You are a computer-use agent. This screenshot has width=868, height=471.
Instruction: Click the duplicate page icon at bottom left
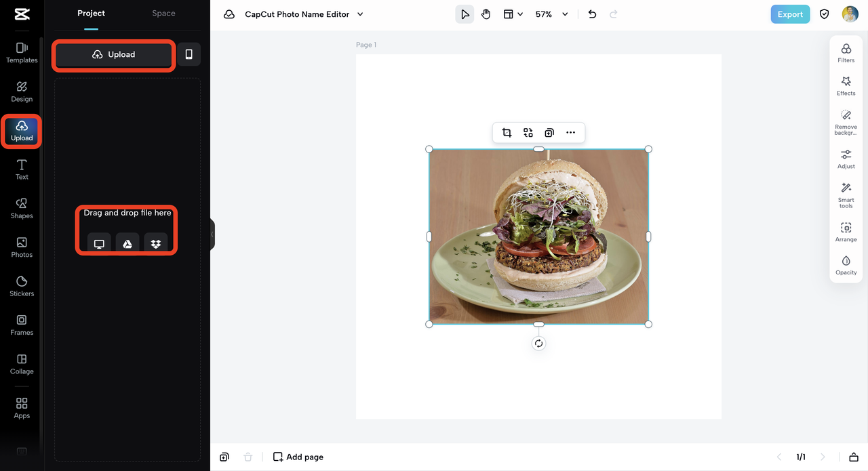224,457
